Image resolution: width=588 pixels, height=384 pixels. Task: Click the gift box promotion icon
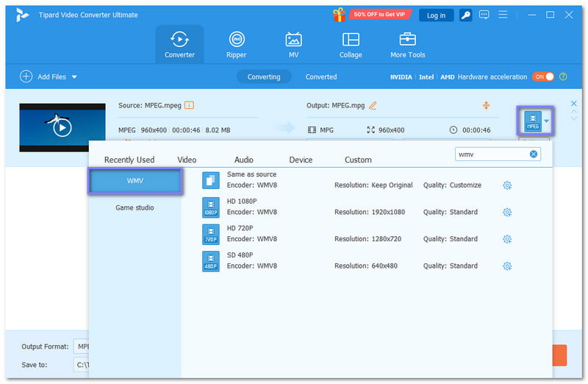coord(339,15)
